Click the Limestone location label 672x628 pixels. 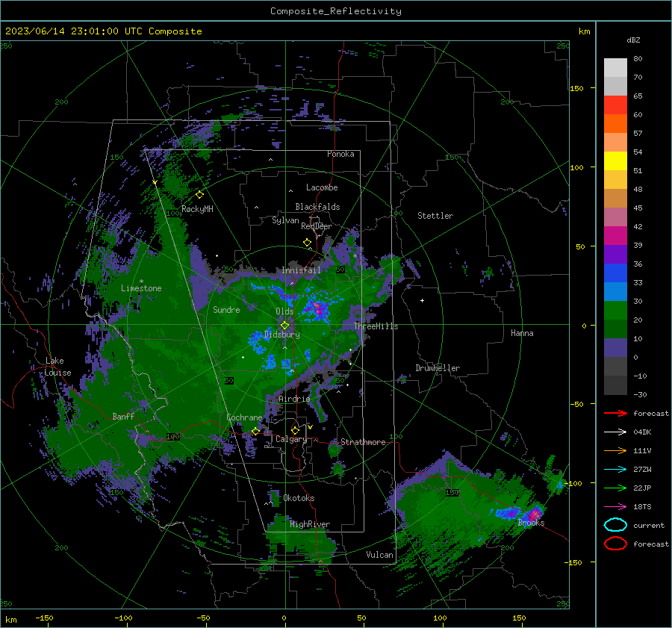coord(141,288)
